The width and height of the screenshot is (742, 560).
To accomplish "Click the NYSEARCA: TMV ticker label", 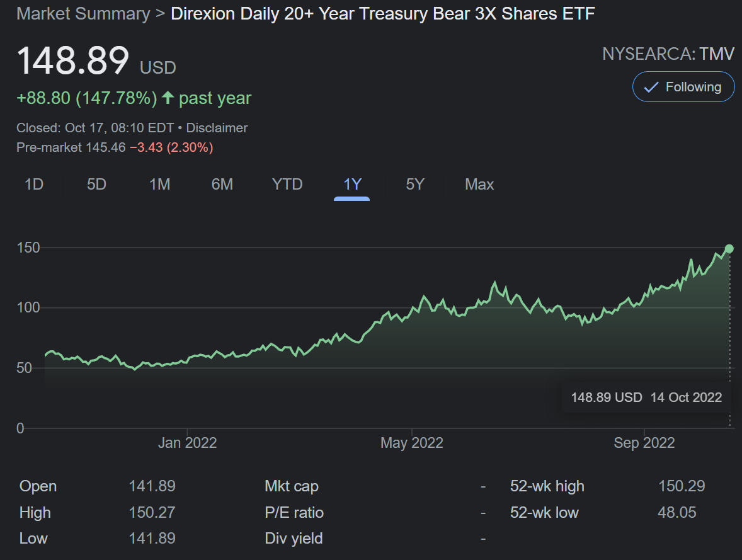I will tap(668, 54).
